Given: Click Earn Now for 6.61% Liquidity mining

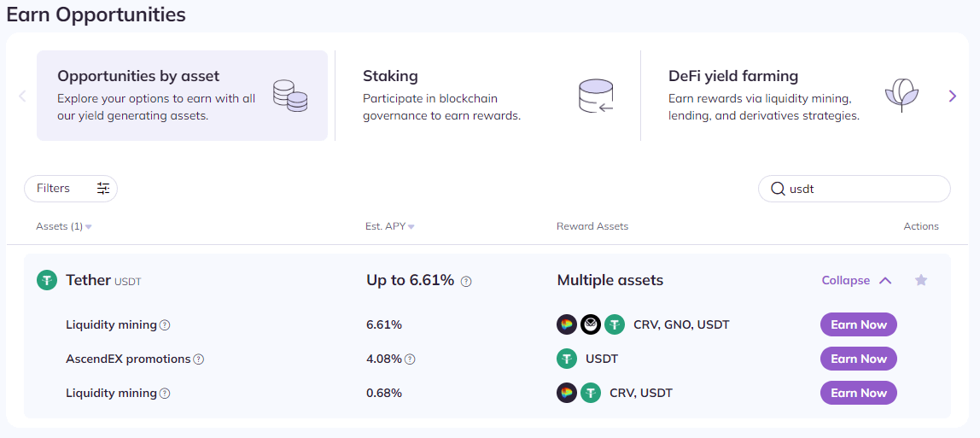Looking at the screenshot, I should (x=858, y=324).
